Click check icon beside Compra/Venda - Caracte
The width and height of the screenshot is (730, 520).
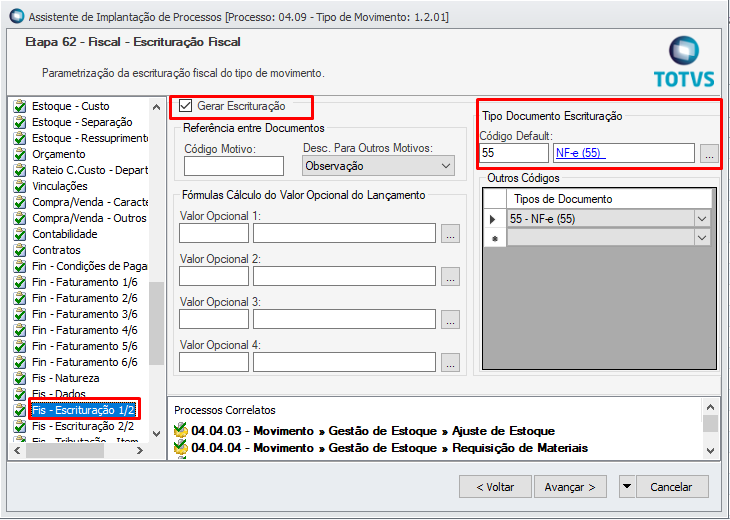click(20, 202)
